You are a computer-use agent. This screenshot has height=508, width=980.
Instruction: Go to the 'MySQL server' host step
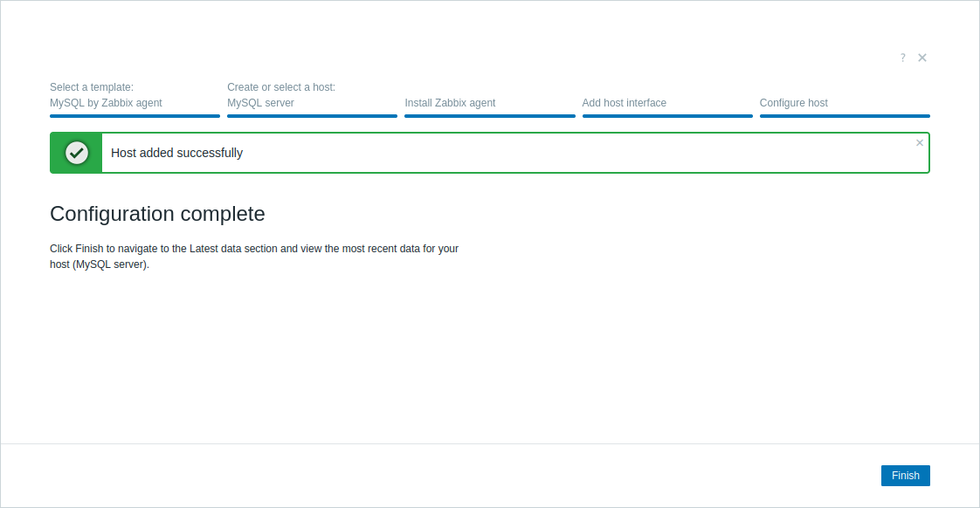click(260, 103)
